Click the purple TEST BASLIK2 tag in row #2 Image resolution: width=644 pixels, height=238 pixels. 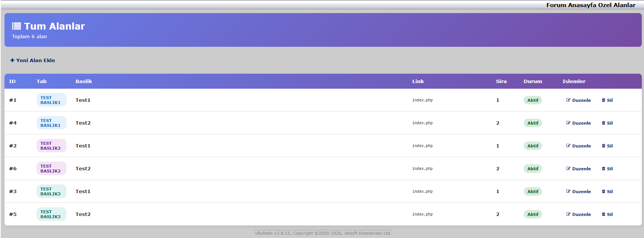pyautogui.click(x=51, y=146)
